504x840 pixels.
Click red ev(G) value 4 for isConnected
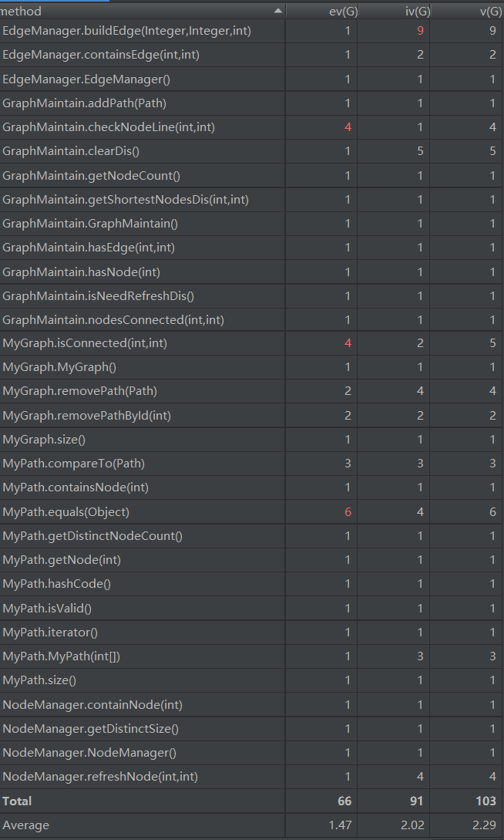348,342
